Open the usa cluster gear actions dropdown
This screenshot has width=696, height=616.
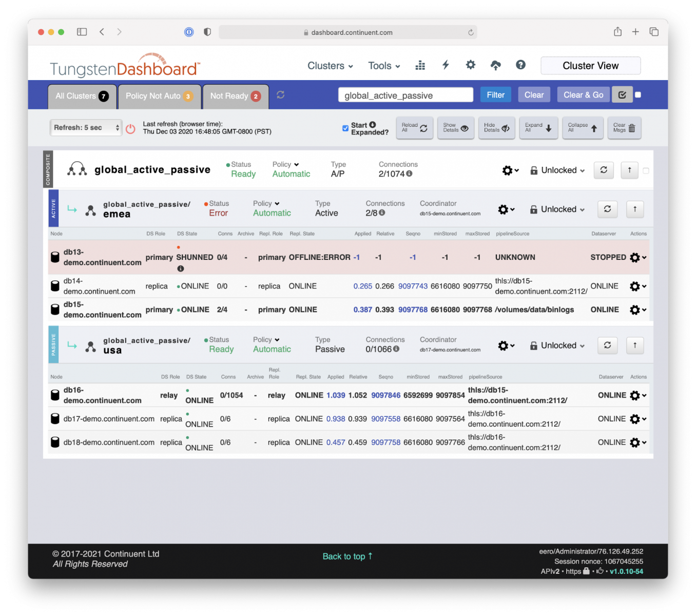pos(506,345)
